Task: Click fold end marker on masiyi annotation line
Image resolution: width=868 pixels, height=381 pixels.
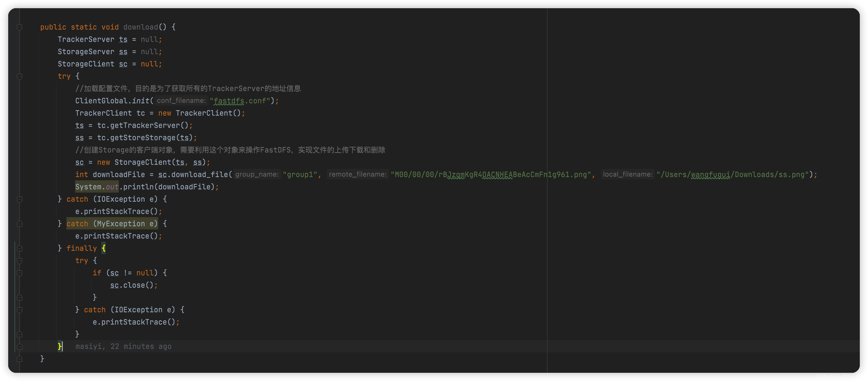Action: coord(20,347)
